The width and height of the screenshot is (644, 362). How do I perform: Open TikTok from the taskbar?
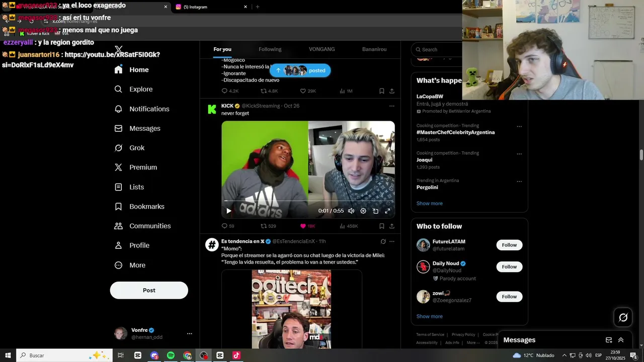tap(236, 355)
